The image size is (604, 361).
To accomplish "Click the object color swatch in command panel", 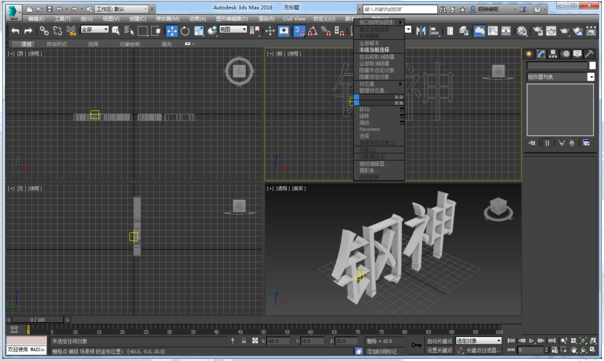I will coord(592,65).
